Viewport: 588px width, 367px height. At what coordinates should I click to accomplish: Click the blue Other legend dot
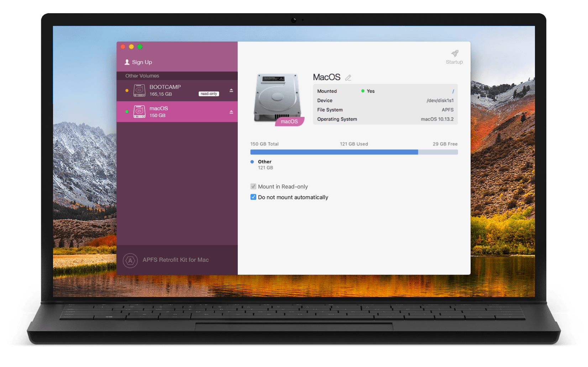pyautogui.click(x=252, y=162)
